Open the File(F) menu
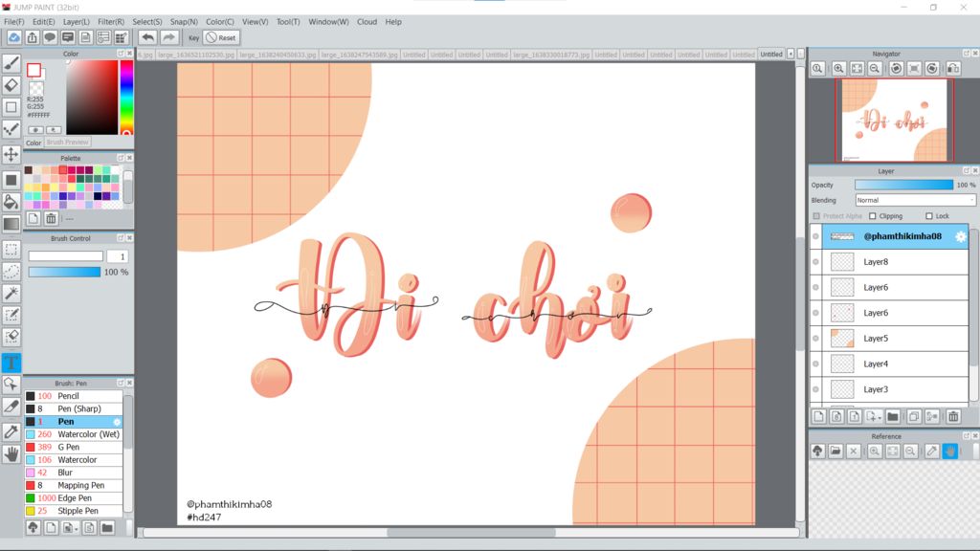The height and width of the screenshot is (551, 980). 13,22
